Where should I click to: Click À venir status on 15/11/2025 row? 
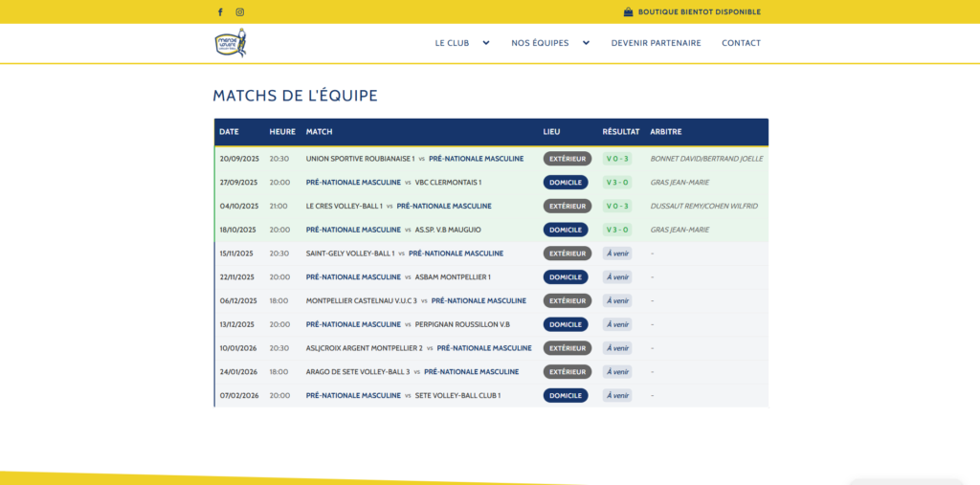(617, 254)
